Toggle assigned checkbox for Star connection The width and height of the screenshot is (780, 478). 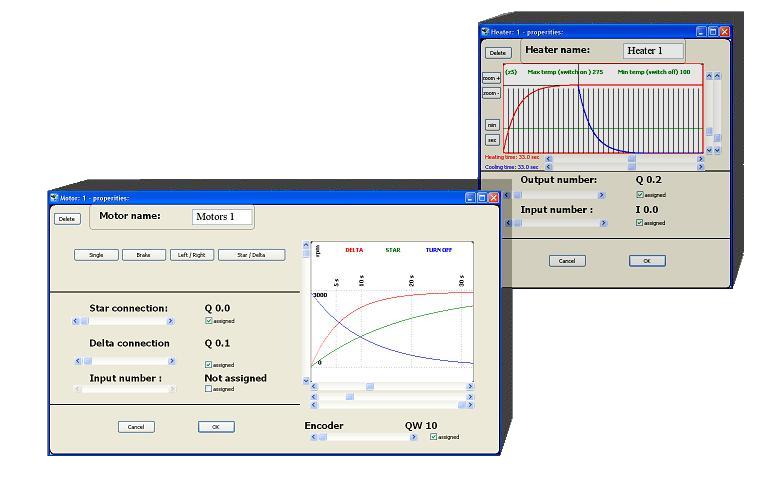[x=208, y=322]
